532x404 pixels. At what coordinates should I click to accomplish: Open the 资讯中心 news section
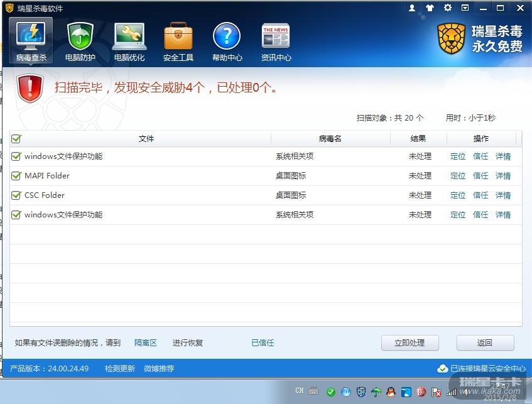(276, 42)
